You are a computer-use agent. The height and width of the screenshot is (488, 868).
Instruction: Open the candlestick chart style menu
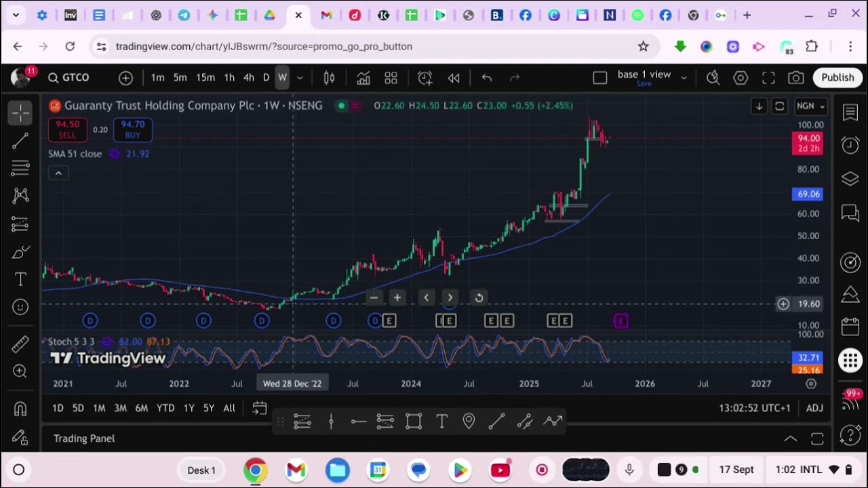pyautogui.click(x=329, y=78)
